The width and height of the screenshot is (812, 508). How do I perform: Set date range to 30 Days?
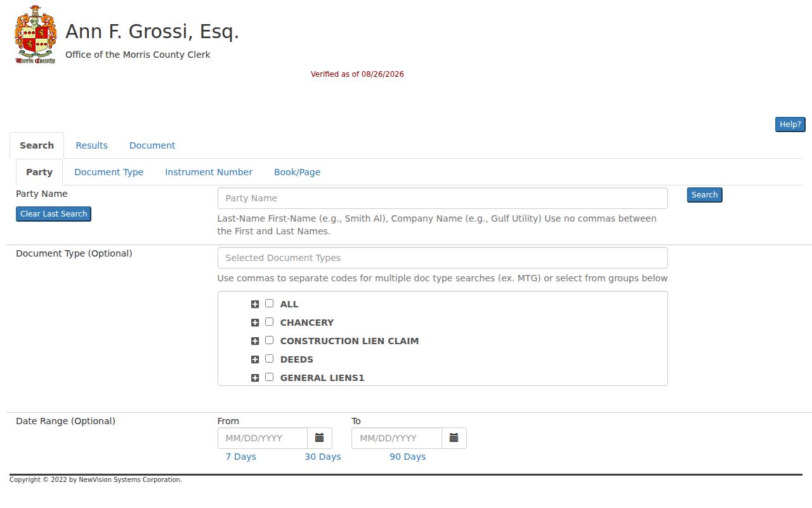click(x=322, y=457)
